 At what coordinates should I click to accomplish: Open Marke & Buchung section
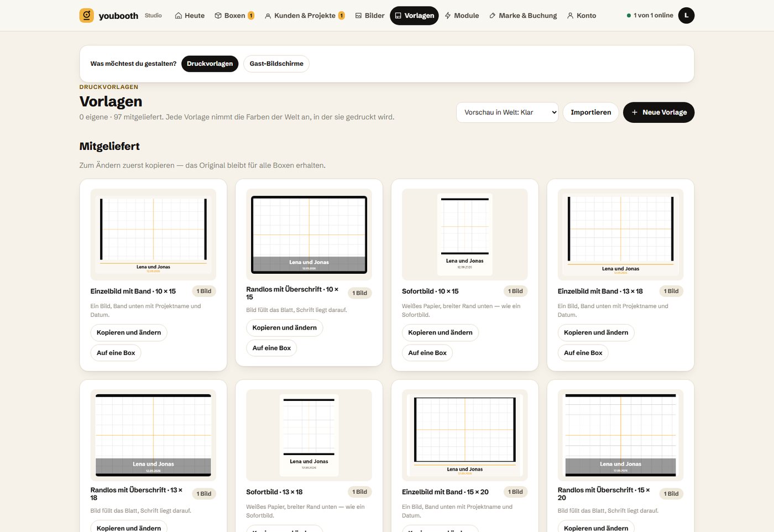click(x=522, y=15)
